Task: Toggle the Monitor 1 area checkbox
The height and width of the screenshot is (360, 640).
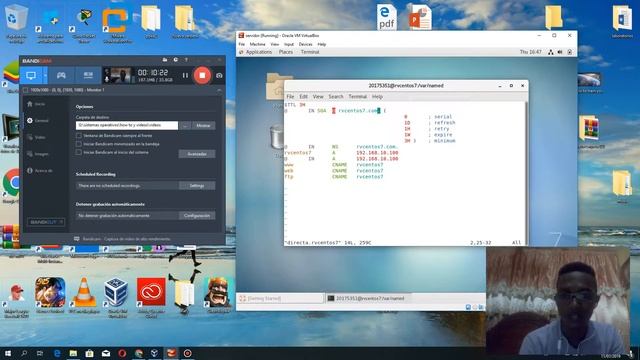Action: (25, 90)
